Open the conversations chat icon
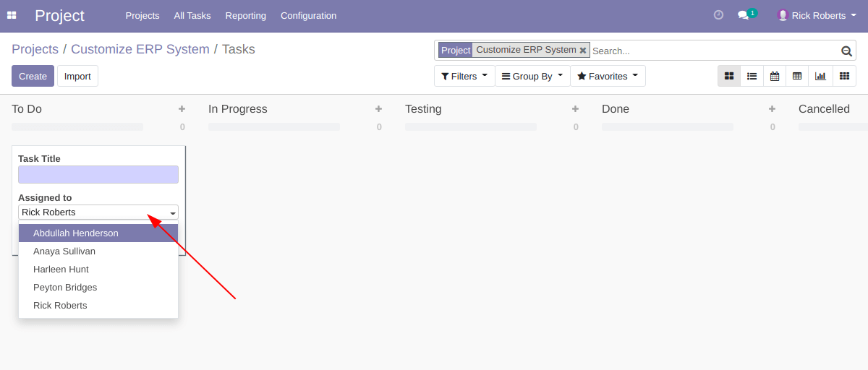This screenshot has width=868, height=370. pyautogui.click(x=742, y=15)
